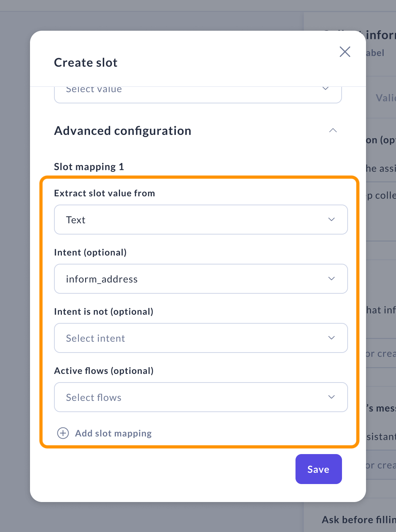Viewport: 396px width, 532px height.
Task: Click the Extract slot value from label
Action: [104, 193]
